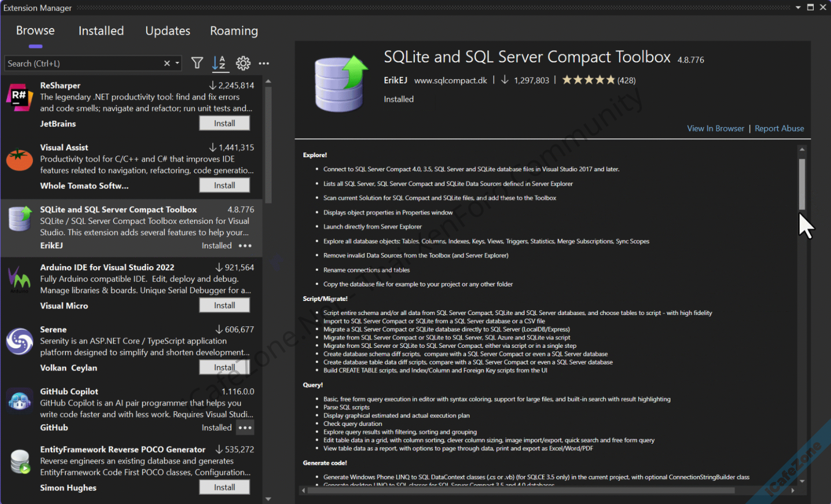Viewport: 831px width, 504px height.
Task: Click the toolbar more options ellipsis
Action: click(264, 64)
